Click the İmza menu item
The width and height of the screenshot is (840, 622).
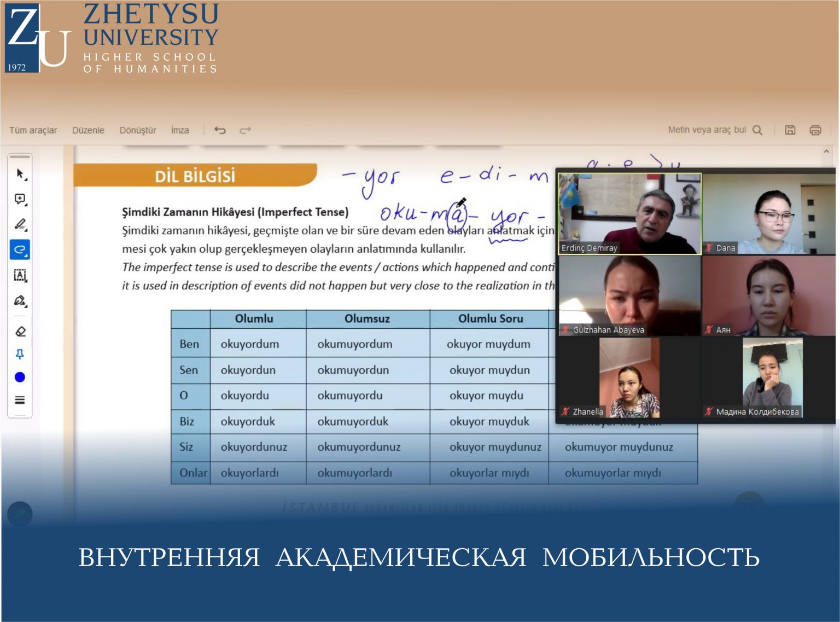(x=180, y=130)
